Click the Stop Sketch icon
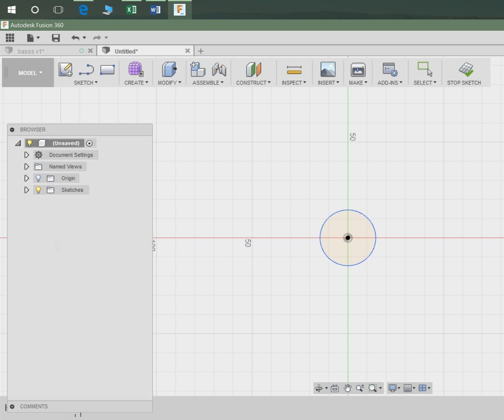The width and height of the screenshot is (504, 420). click(x=466, y=69)
